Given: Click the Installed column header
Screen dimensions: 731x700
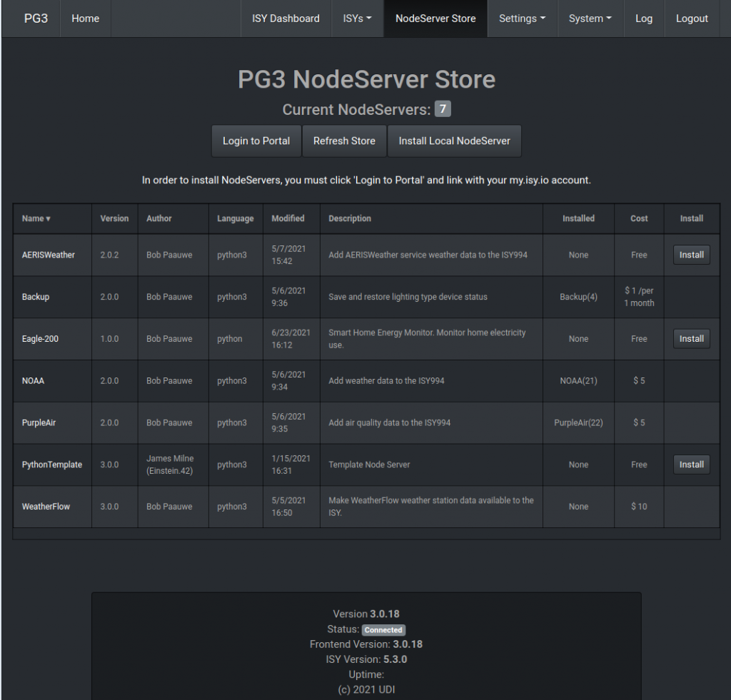Looking at the screenshot, I should click(578, 218).
